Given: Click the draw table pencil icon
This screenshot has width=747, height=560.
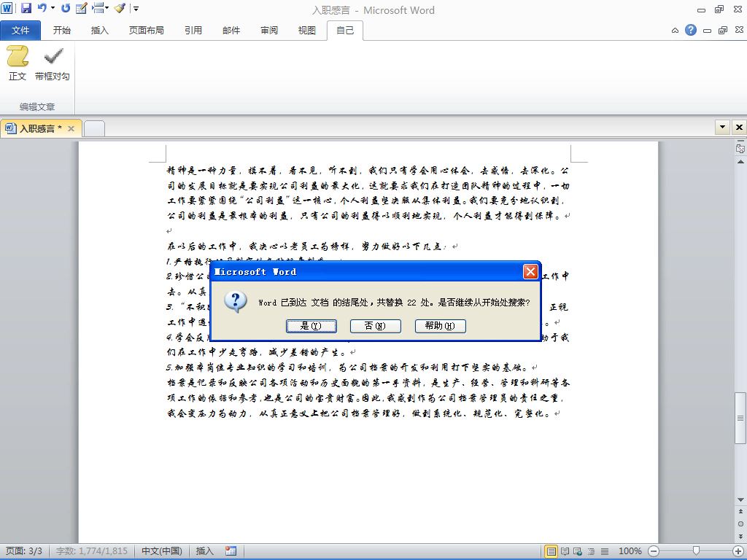Looking at the screenshot, I should point(82,8).
